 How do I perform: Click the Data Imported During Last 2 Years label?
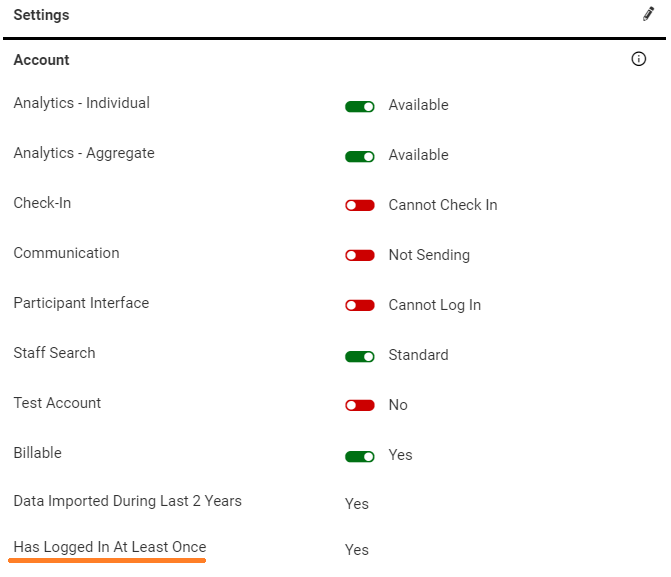pyautogui.click(x=127, y=500)
